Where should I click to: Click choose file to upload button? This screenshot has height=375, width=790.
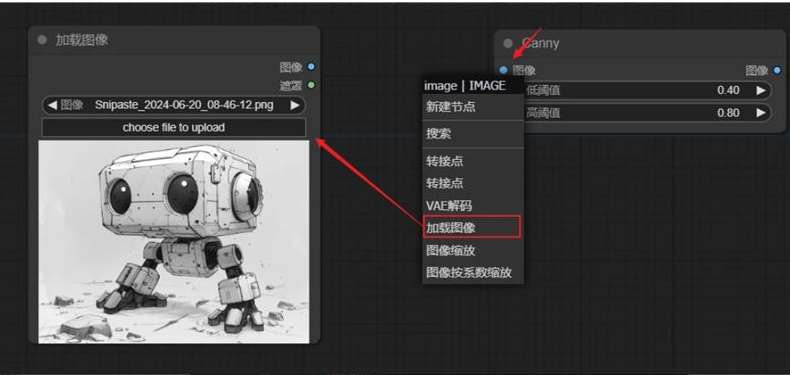(x=174, y=128)
